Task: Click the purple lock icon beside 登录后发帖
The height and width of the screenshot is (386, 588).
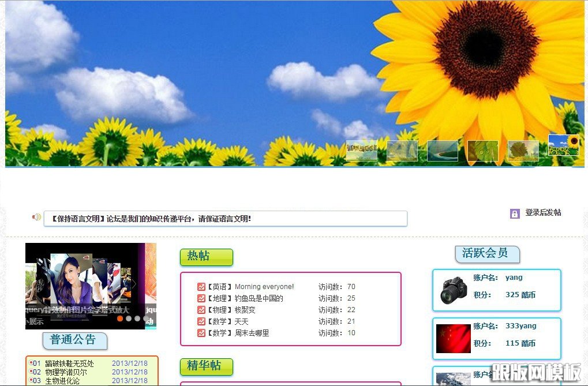Action: tap(515, 213)
